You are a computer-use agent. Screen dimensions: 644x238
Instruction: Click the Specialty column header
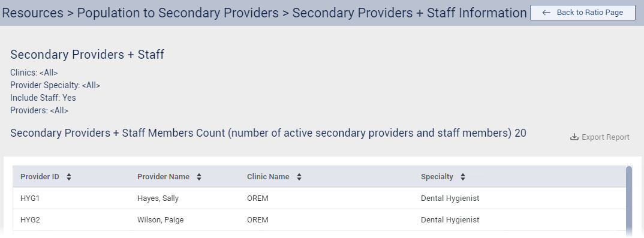tap(437, 177)
